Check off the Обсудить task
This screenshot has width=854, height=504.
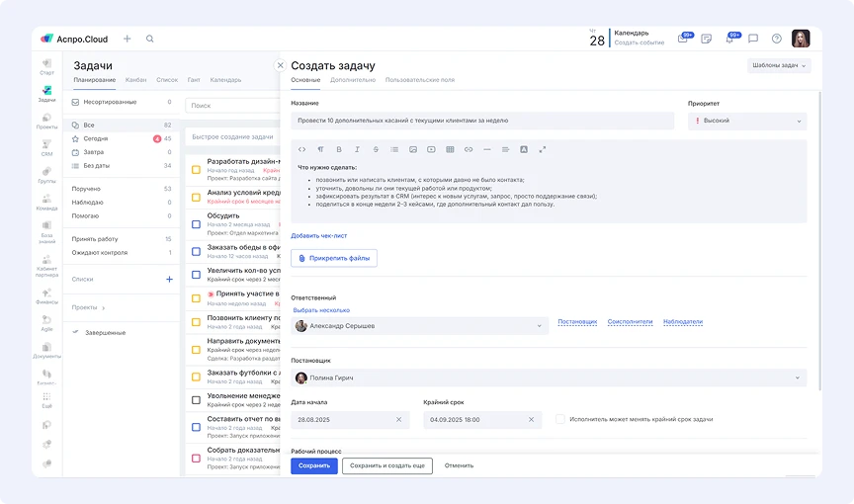[x=196, y=224]
